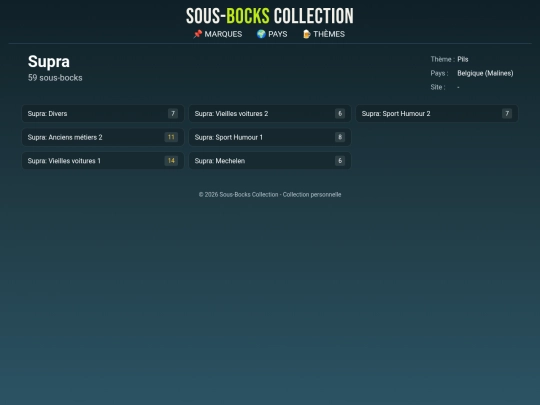
Task: Open the Supra: Divers series
Action: coord(103,114)
